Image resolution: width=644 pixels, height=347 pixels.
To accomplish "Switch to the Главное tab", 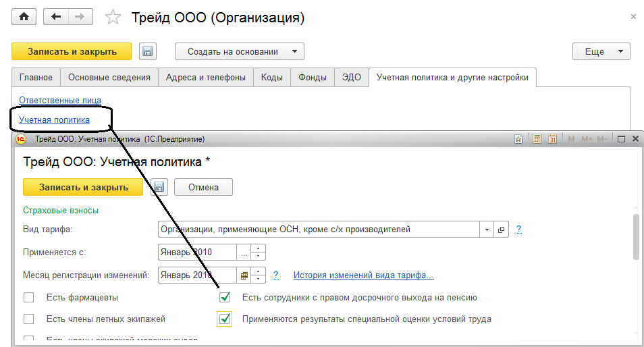I will [36, 77].
